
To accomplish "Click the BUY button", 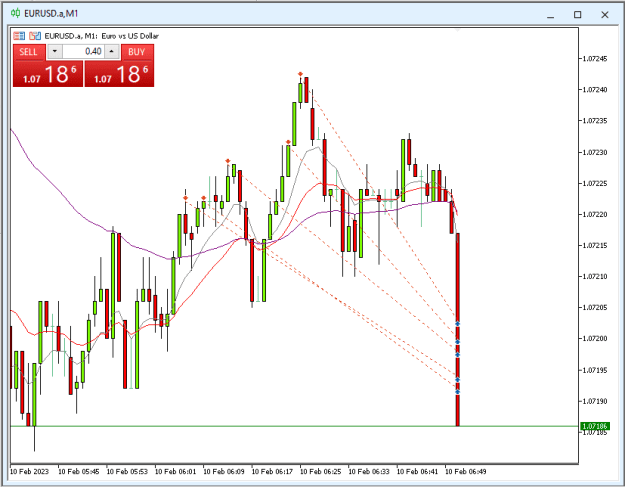I will click(x=137, y=52).
